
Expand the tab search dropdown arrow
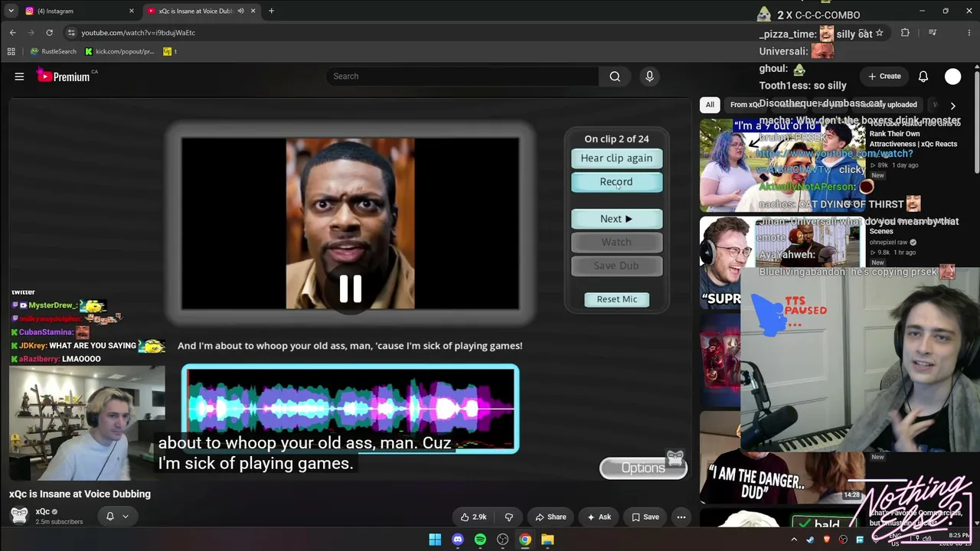[11, 11]
